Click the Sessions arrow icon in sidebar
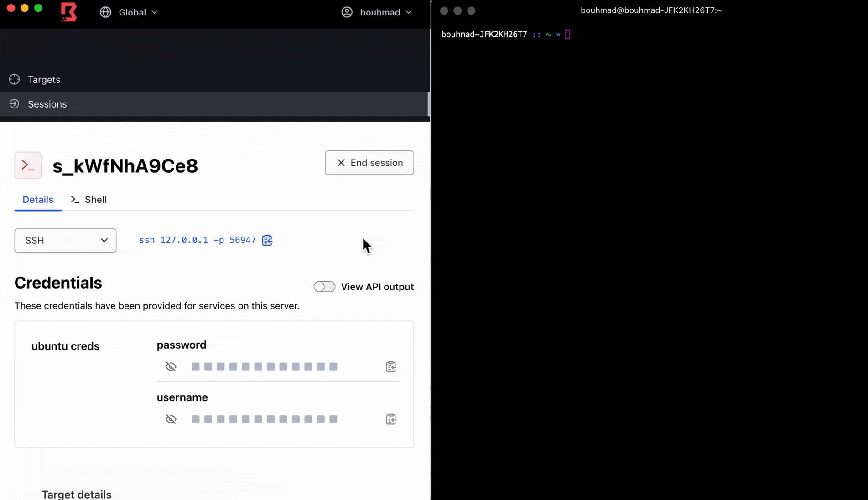This screenshot has width=868, height=500. tap(15, 104)
